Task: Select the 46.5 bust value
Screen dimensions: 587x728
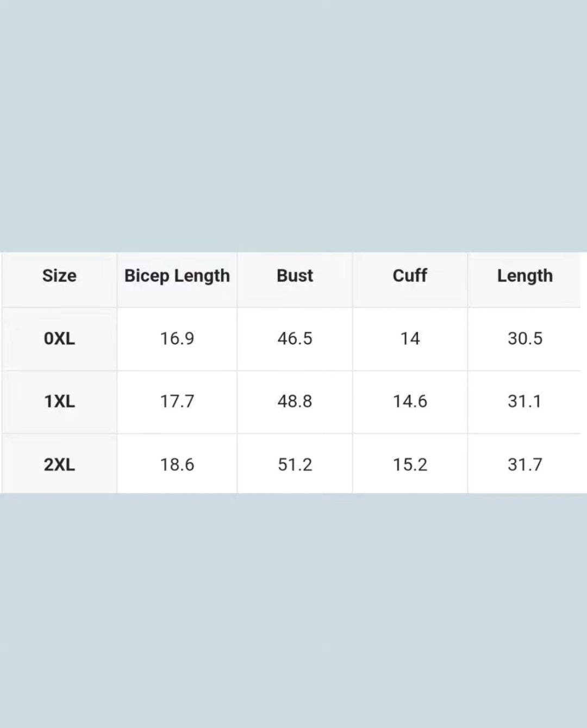Action: click(295, 339)
